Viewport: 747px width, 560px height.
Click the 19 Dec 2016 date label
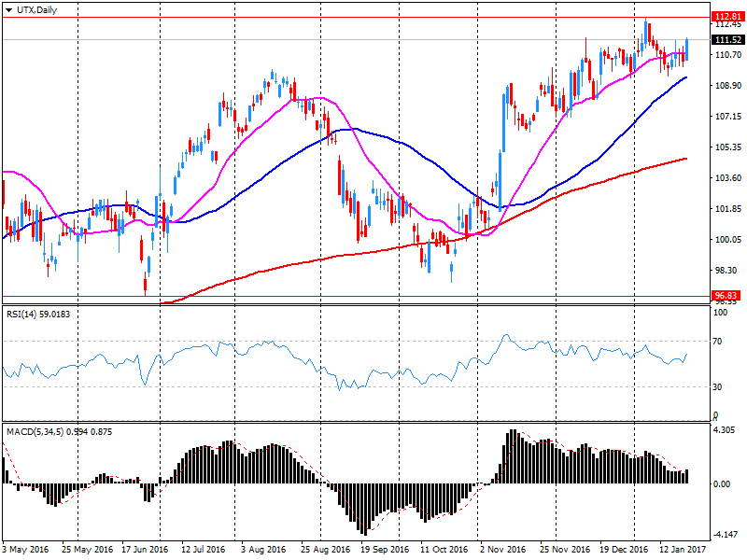624,550
